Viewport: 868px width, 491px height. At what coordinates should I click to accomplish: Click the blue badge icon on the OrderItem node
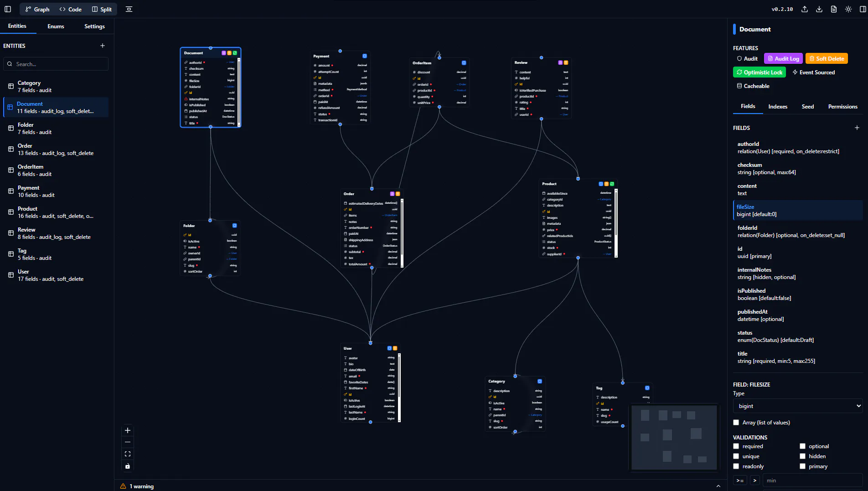click(464, 63)
